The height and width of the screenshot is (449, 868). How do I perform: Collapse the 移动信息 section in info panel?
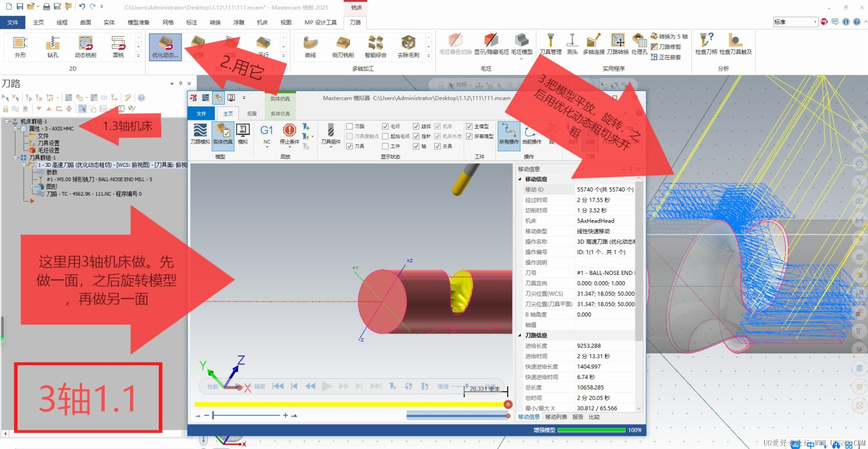point(520,179)
